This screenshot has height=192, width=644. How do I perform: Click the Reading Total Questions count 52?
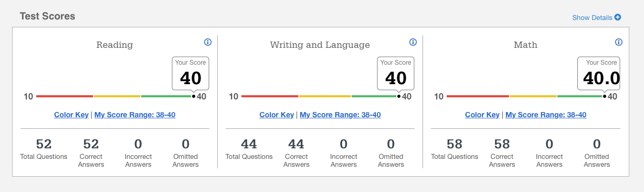[44, 144]
